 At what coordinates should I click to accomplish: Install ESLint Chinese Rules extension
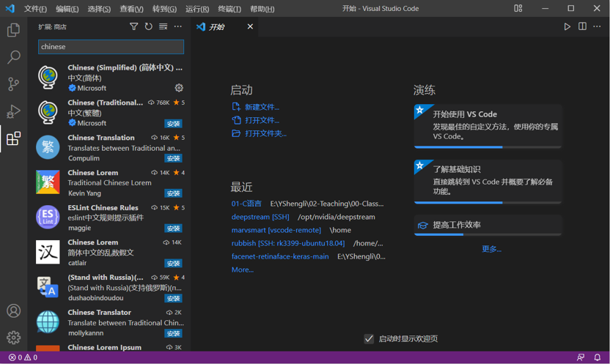click(x=173, y=228)
